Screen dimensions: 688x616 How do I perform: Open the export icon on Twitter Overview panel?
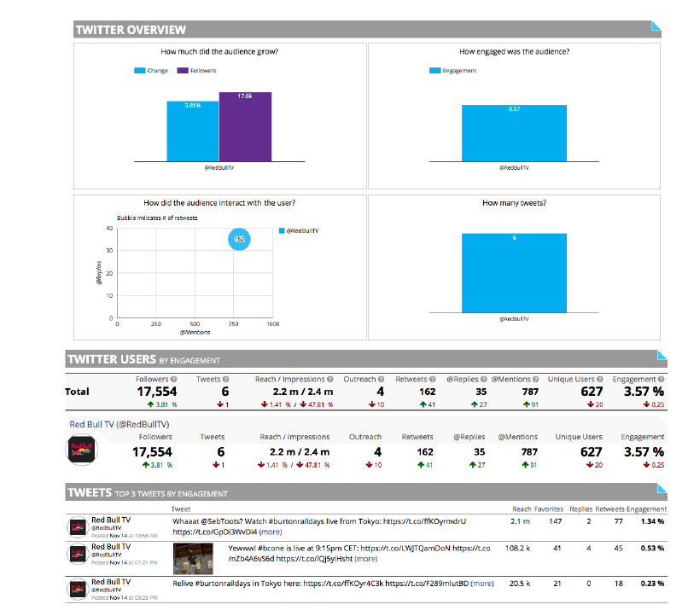pos(656,26)
